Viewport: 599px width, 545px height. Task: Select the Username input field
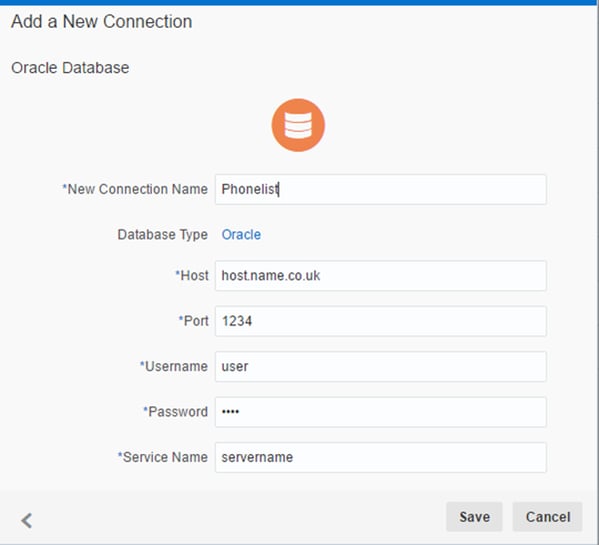tap(380, 367)
